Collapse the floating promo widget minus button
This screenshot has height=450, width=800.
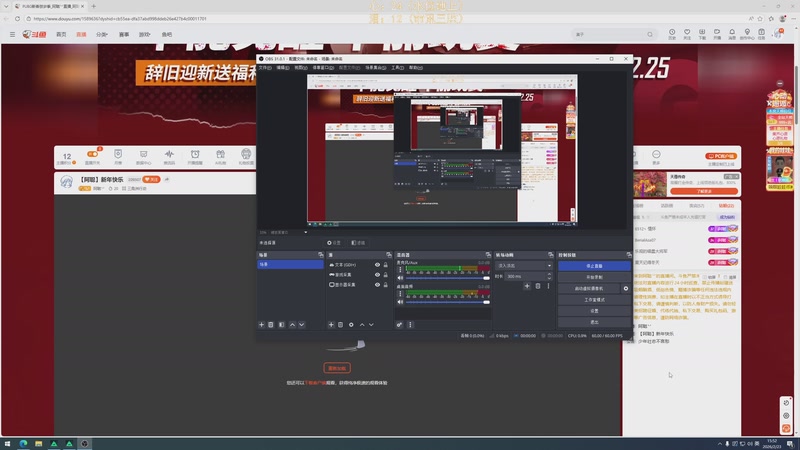[780, 83]
